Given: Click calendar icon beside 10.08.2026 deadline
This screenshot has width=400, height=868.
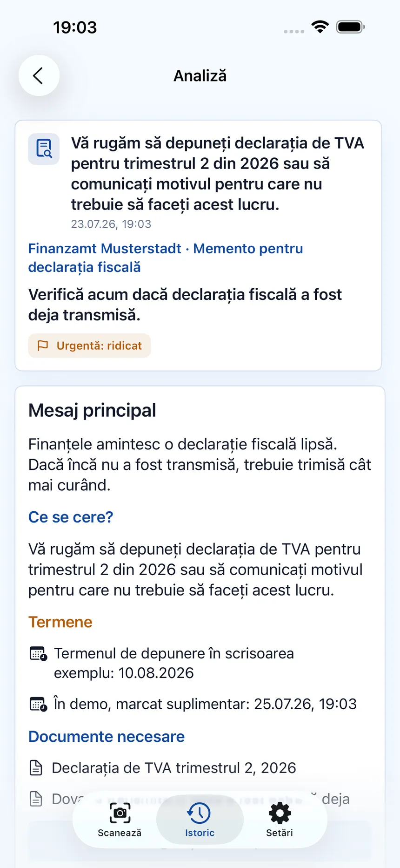Looking at the screenshot, I should (x=38, y=654).
